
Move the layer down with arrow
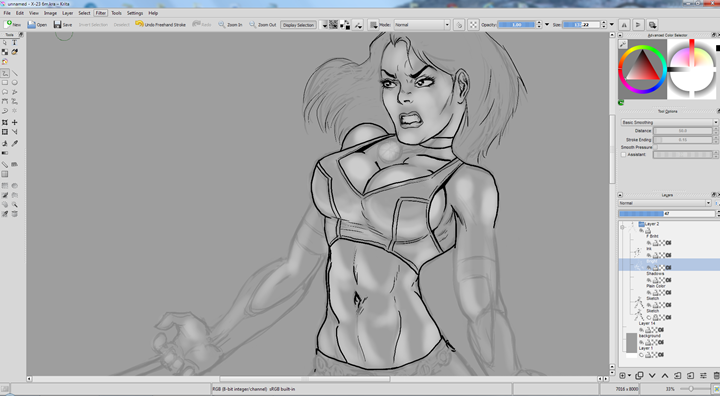(x=652, y=376)
